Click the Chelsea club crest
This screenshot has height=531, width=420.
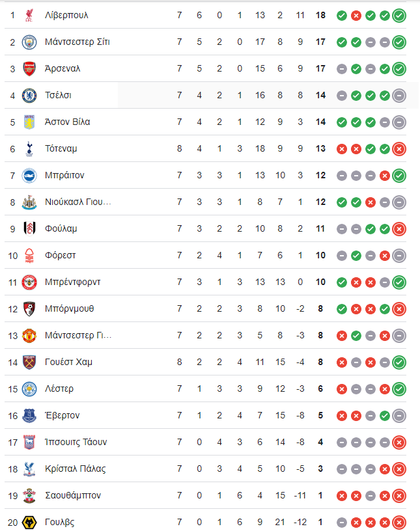29,96
